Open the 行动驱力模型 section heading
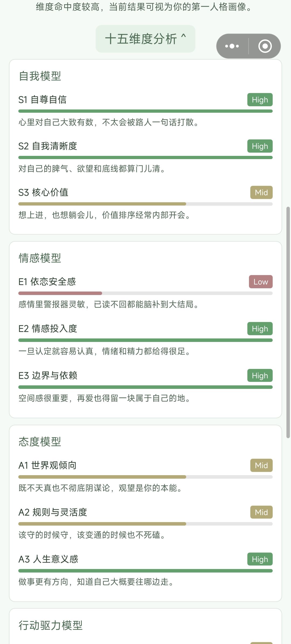The image size is (291, 644). coord(51,625)
